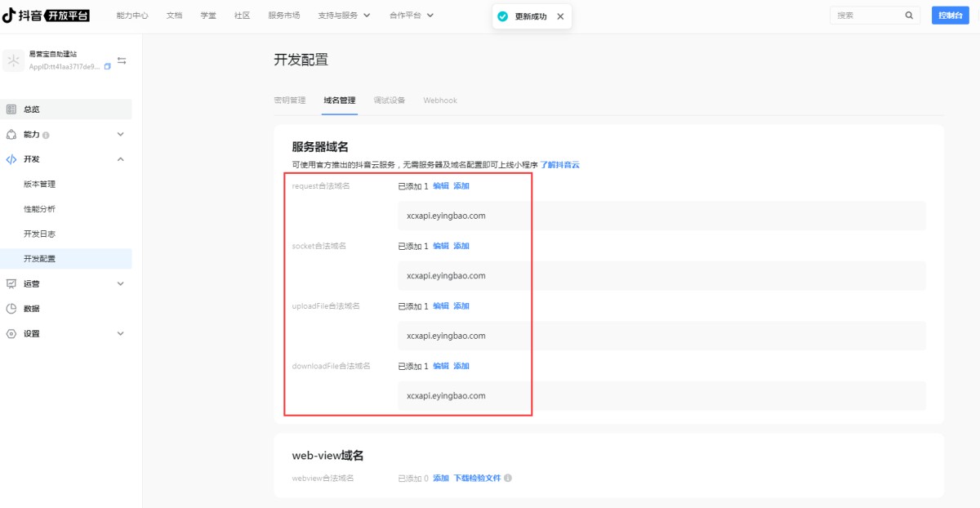
Task: Expand the 能力 sidebar section
Action: 121,134
